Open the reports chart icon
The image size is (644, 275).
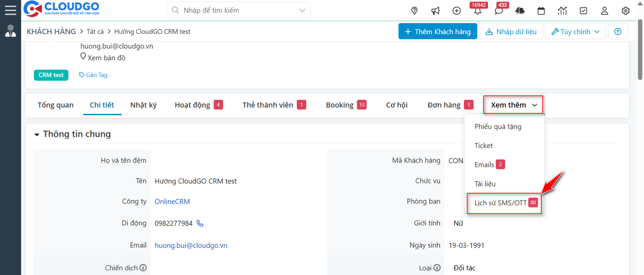(x=562, y=10)
